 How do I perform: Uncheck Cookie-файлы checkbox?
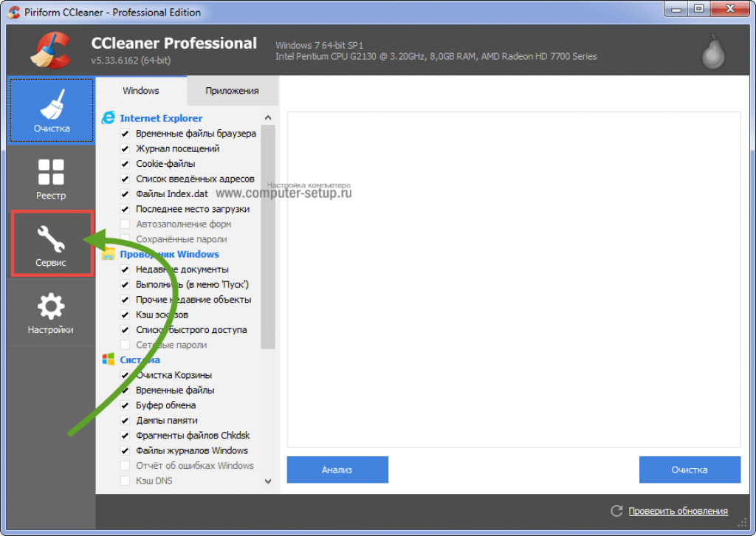(125, 163)
